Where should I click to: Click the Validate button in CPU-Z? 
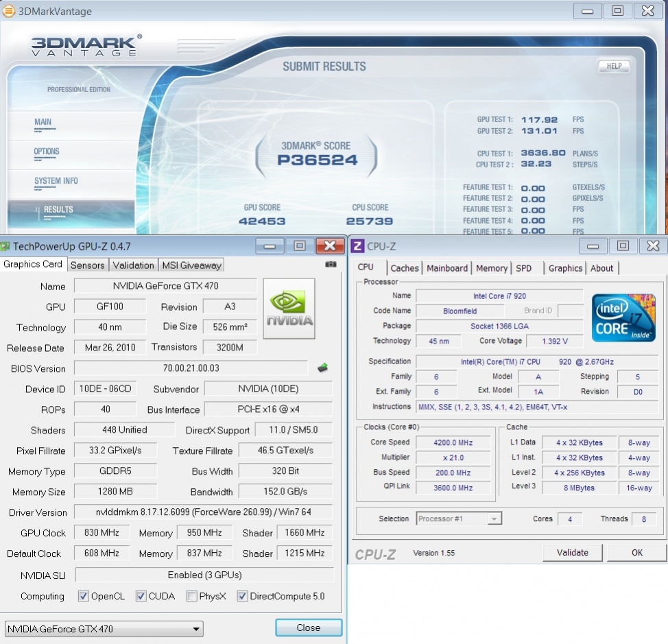tap(572, 552)
